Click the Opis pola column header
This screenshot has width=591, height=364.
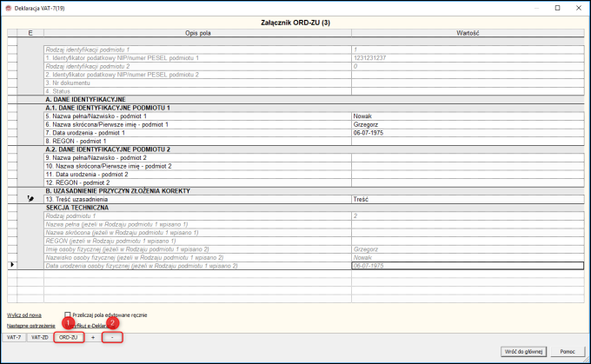point(198,33)
